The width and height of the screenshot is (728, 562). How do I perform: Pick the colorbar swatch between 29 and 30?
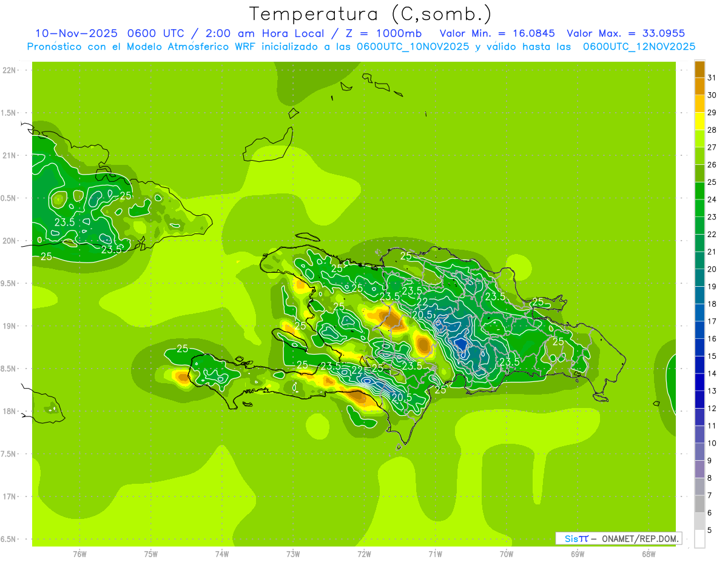pyautogui.click(x=699, y=104)
